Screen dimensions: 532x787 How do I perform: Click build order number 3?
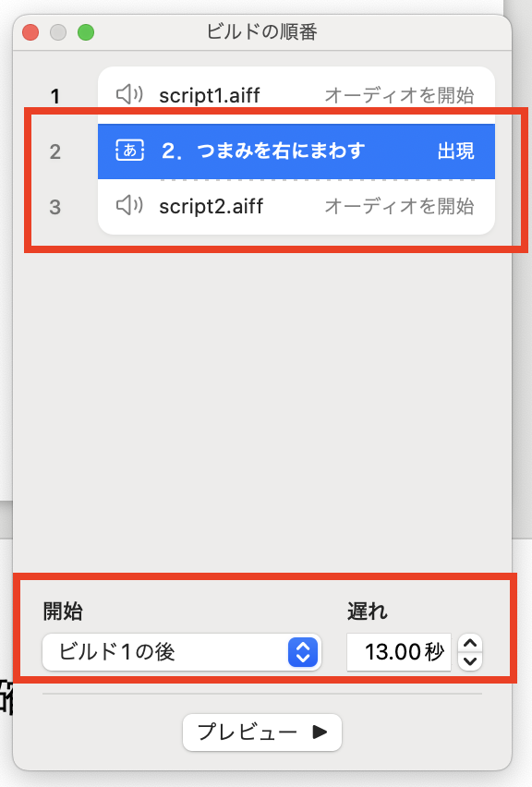point(55,207)
